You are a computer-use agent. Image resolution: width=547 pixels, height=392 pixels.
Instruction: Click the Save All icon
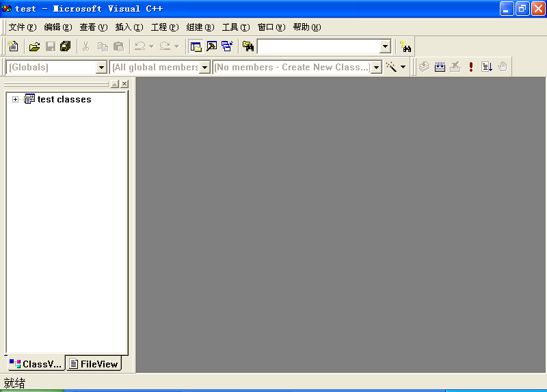65,46
